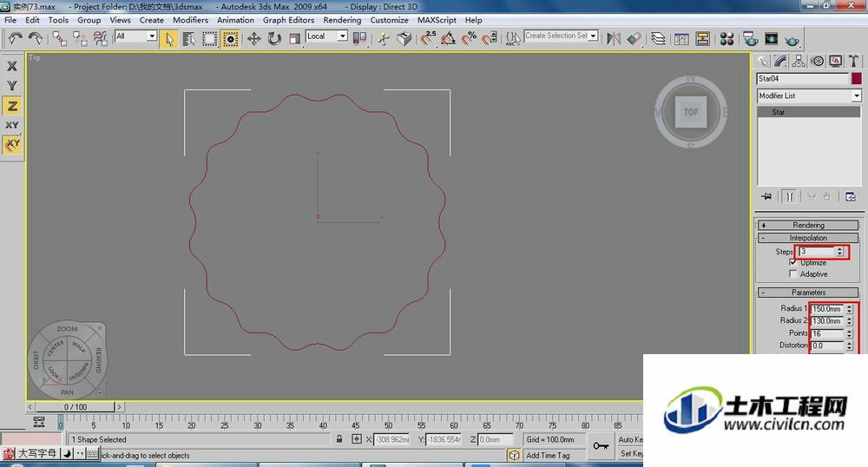This screenshot has width=868, height=467.
Task: Click Use Pivot Point Center icon
Action: pyautogui.click(x=359, y=38)
